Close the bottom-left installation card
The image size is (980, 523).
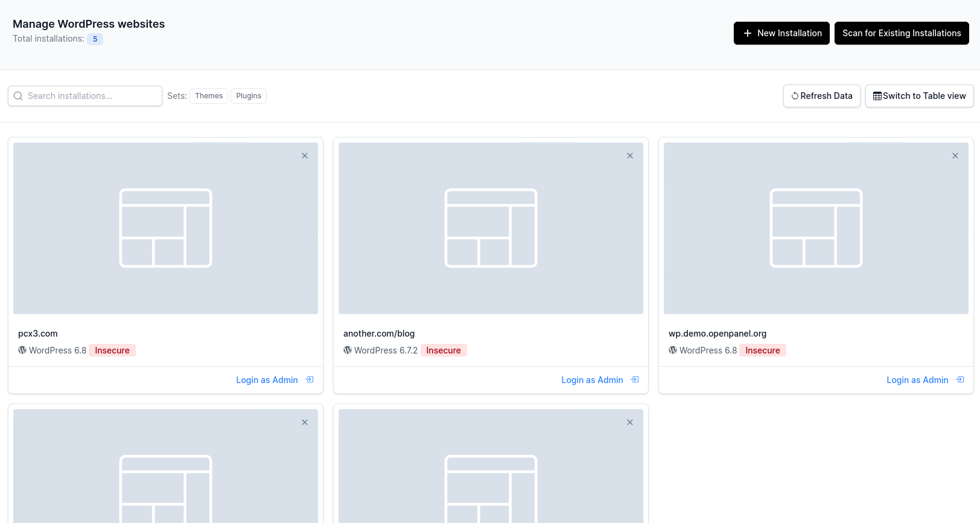coord(305,422)
